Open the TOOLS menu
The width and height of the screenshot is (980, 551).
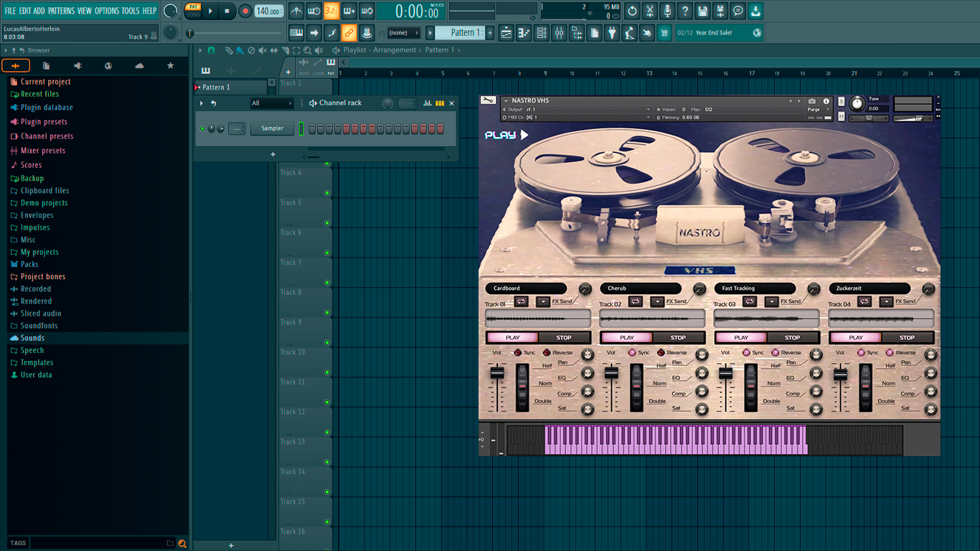click(x=131, y=11)
